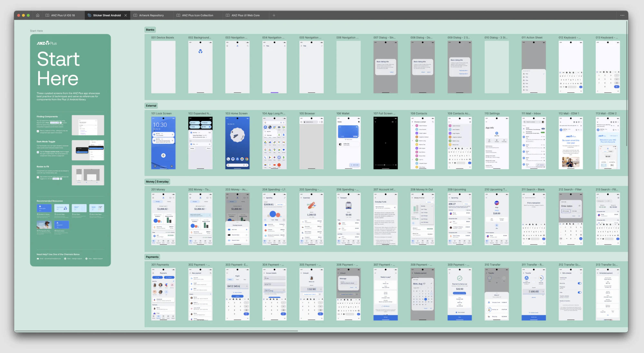Image resolution: width=644 pixels, height=353 pixels.
Task: Click the Slack design-support channel icon
Action: [65, 258]
